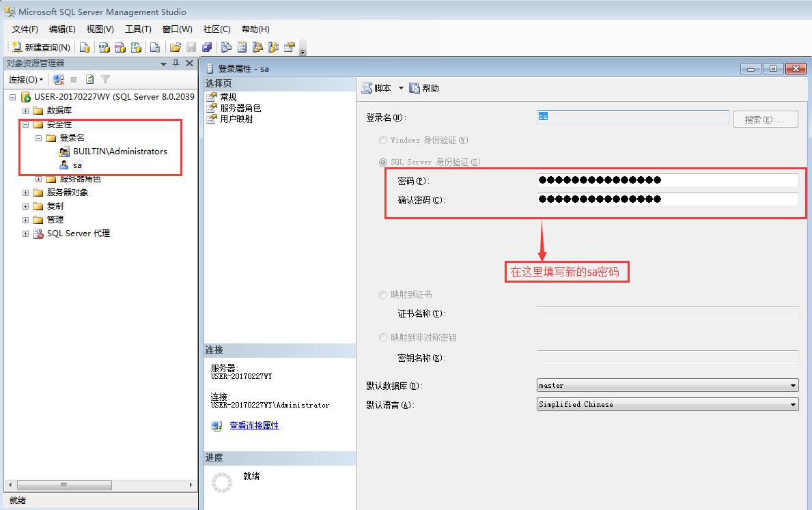Click the 登录名(N) text field
Screen dimensions: 812x510
[x=633, y=117]
